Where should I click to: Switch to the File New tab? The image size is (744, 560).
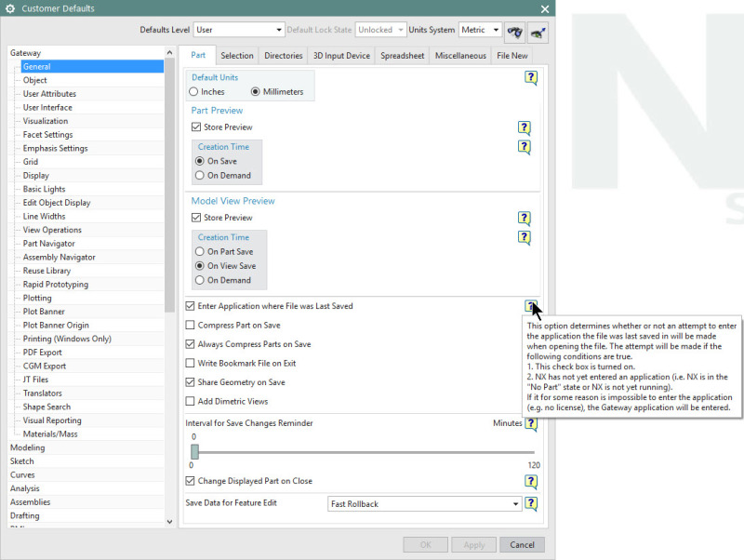click(512, 56)
